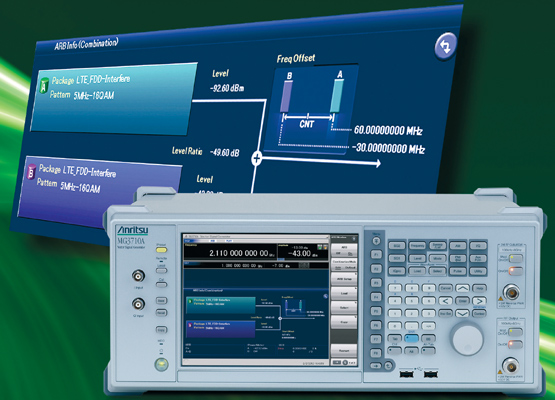Push the Save button on front panel
This screenshot has height=400, width=555.
pos(161,301)
